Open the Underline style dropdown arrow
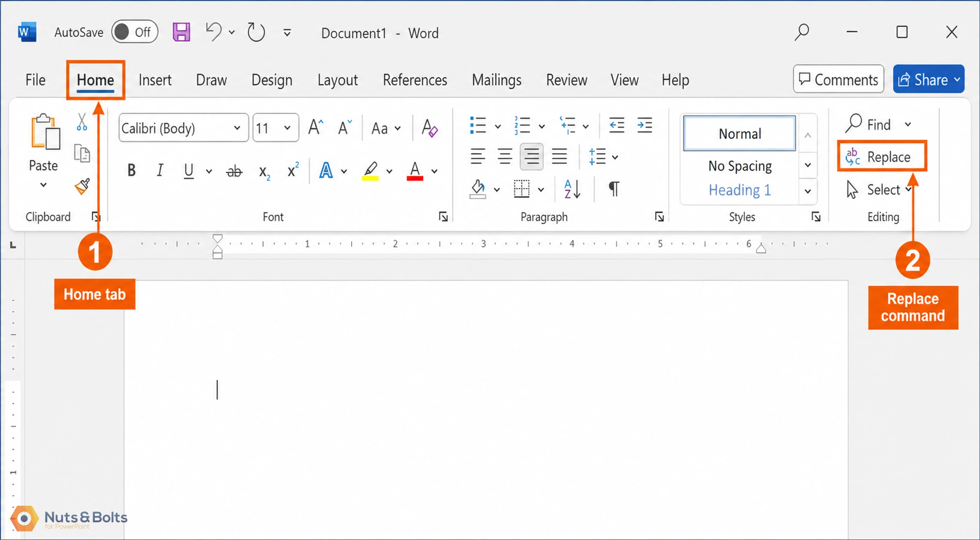This screenshot has height=540, width=980. pos(209,171)
